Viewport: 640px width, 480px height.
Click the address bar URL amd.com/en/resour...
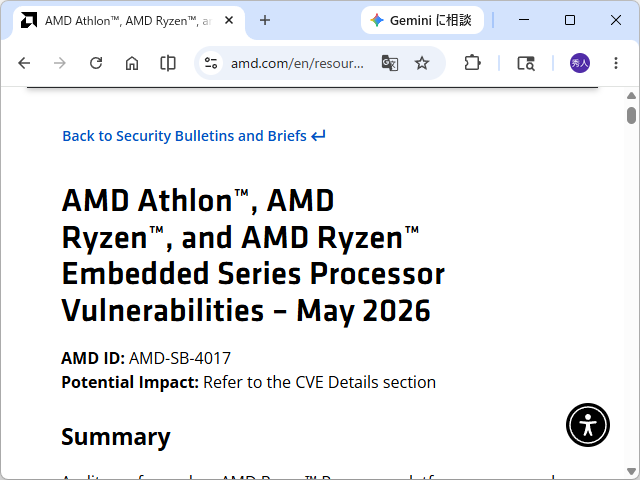pyautogui.click(x=297, y=63)
